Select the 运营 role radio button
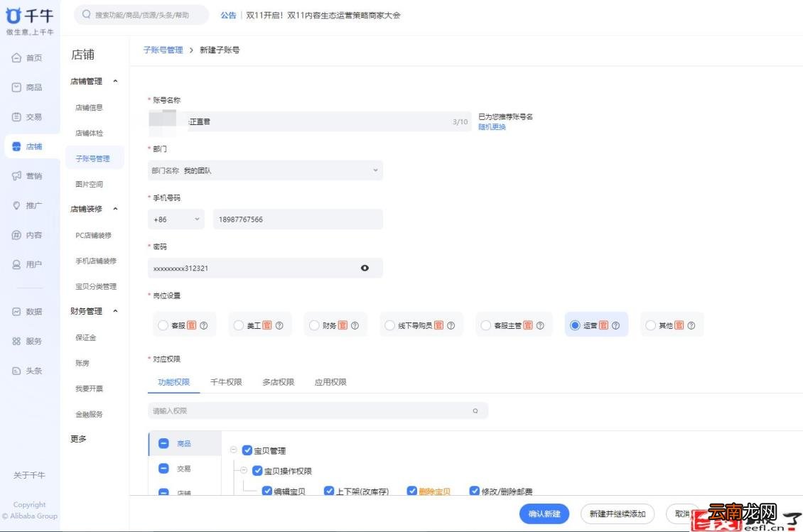Viewport: 803px width, 532px height. (x=575, y=325)
